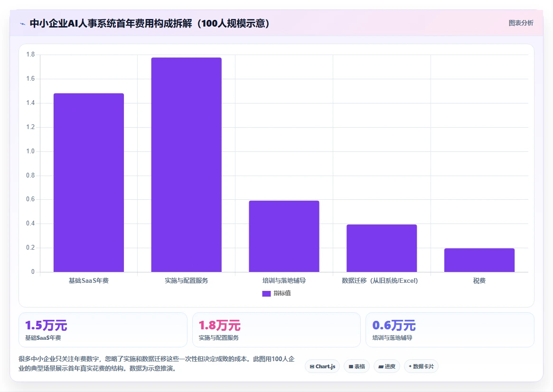553x392 pixels.
Task: Click the 数据迁移 bar in the chart
Action: tap(382, 248)
